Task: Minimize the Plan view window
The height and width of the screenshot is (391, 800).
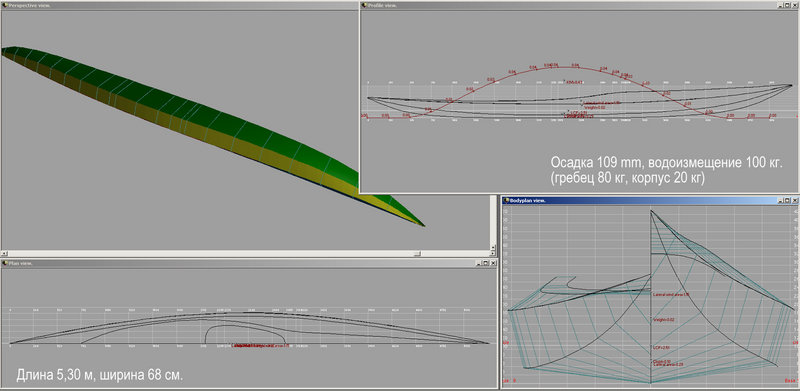Action: point(479,263)
